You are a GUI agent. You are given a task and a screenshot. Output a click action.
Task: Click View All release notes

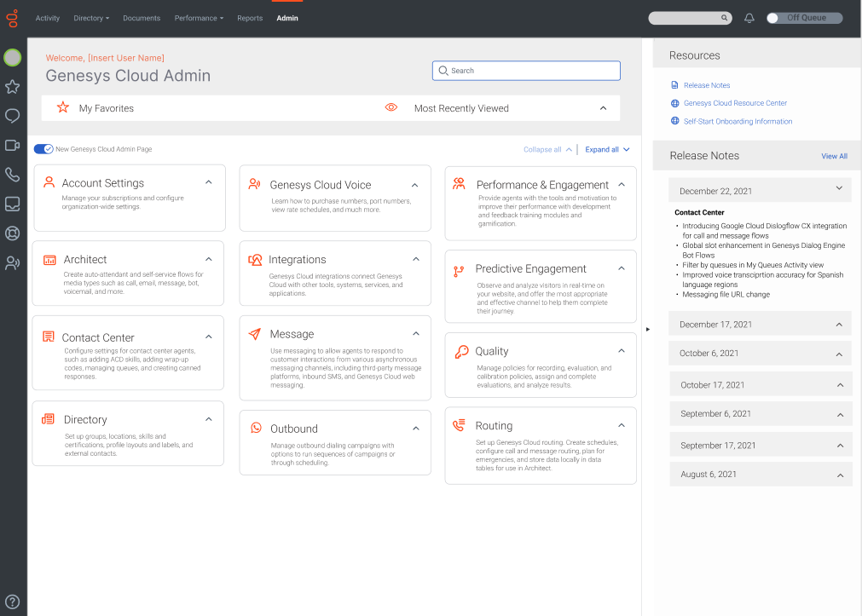(834, 156)
